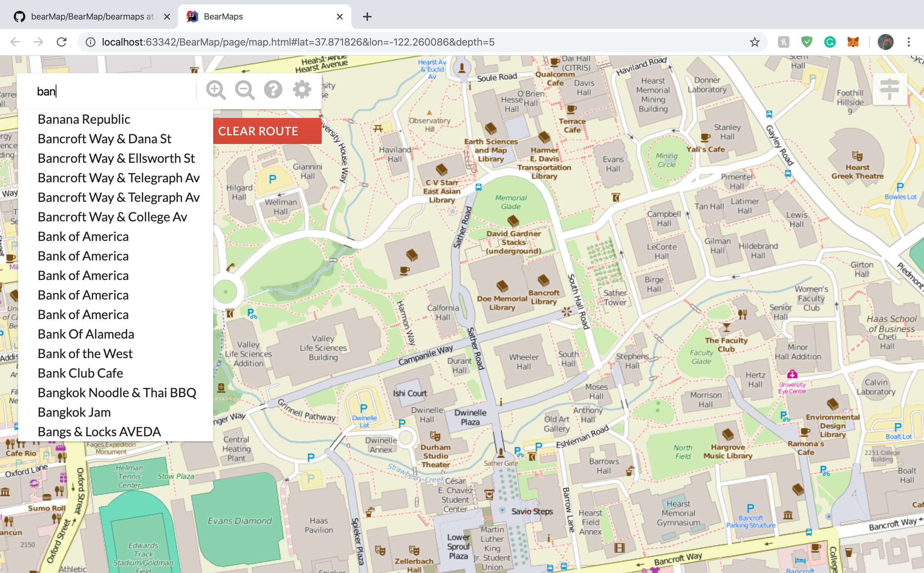
Task: Reload the page with refresh icon
Action: coord(62,42)
